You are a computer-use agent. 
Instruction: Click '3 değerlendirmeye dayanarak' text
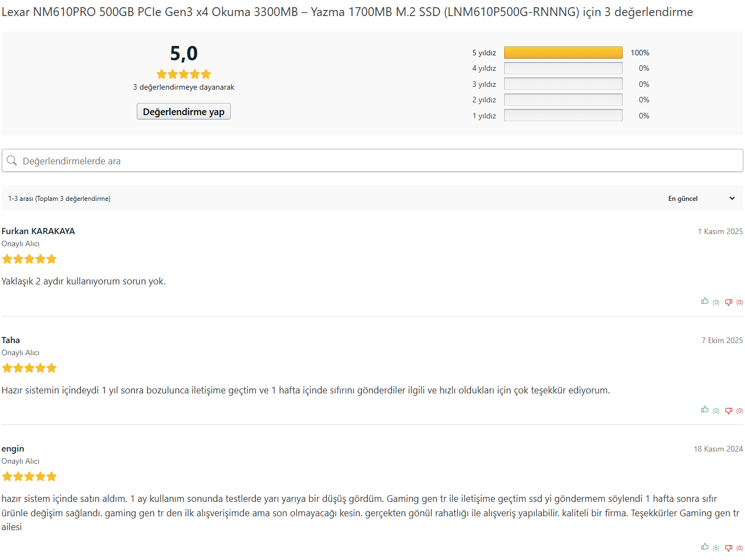click(x=184, y=87)
